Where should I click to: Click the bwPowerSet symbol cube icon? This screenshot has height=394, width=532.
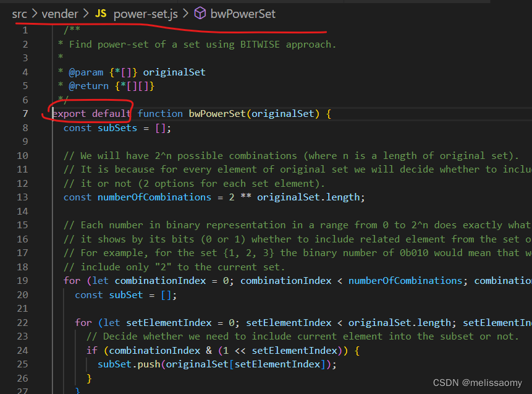(x=200, y=14)
